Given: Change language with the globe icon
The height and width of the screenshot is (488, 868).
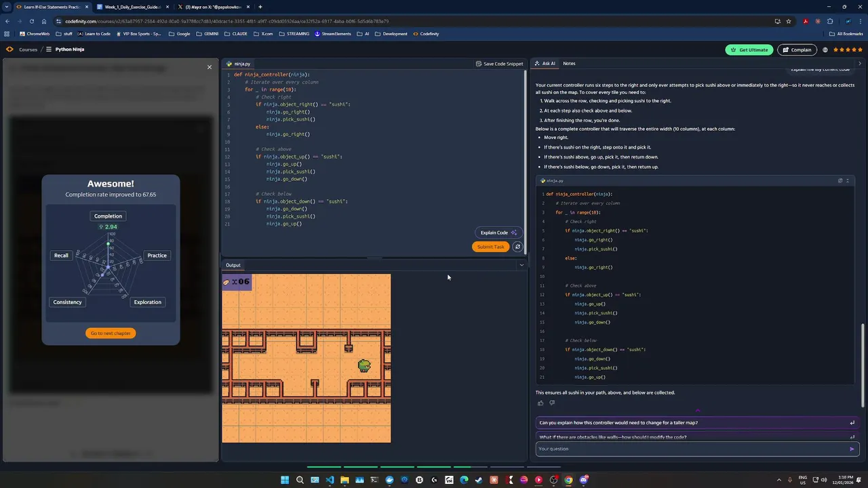Looking at the screenshot, I should [x=825, y=49].
